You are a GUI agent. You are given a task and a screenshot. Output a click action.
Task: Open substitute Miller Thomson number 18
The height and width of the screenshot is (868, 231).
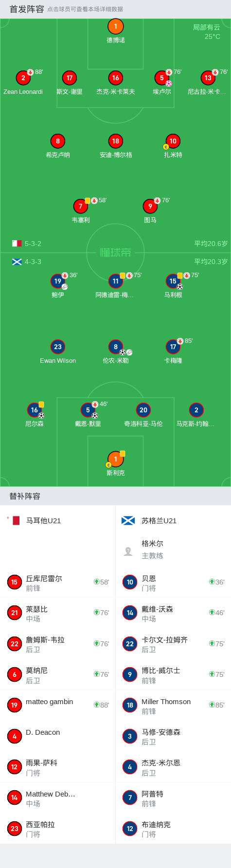(173, 706)
